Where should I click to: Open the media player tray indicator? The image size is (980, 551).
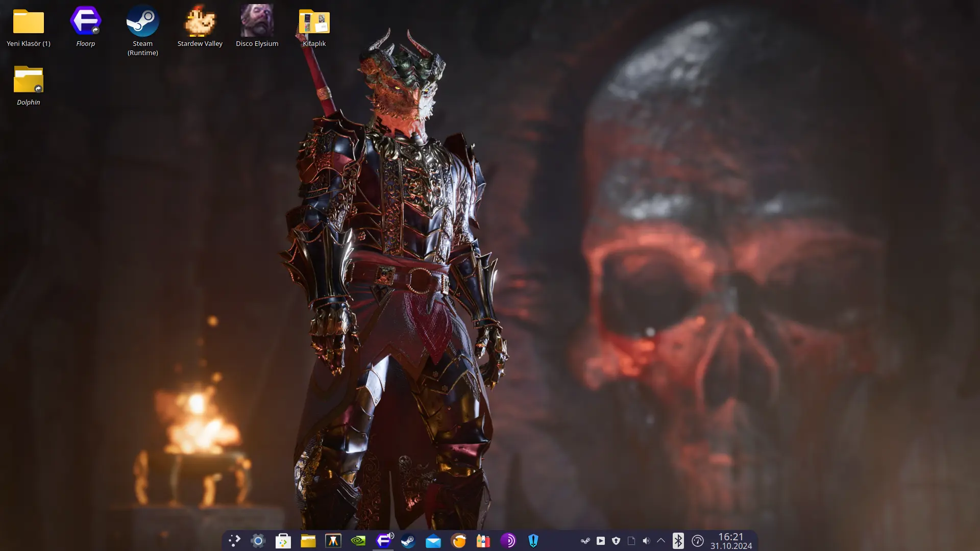click(x=601, y=541)
